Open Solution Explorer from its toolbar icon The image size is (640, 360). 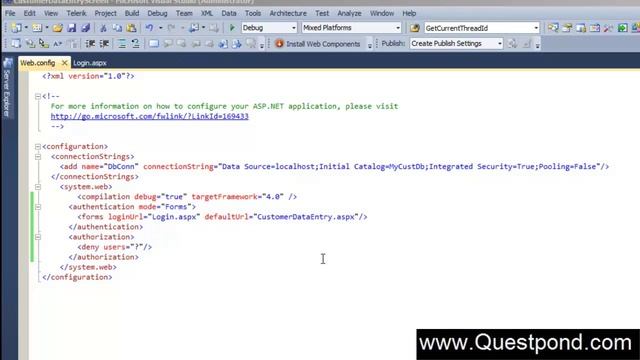tap(553, 28)
